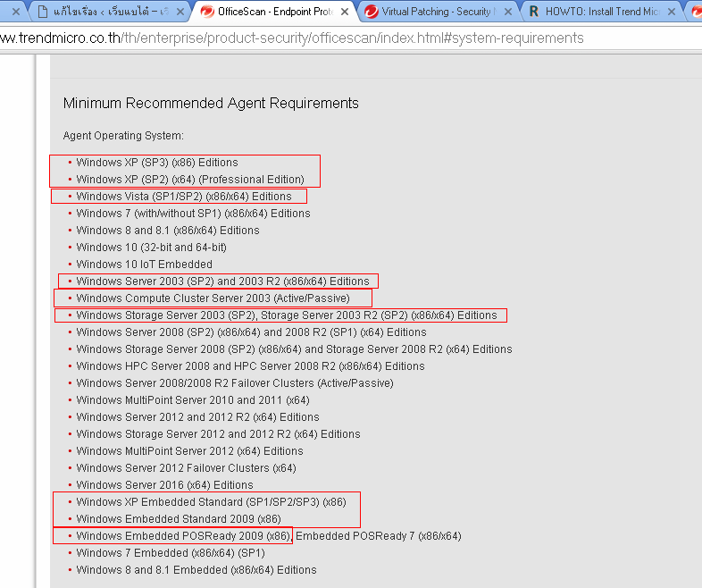Click Windows XP (SP2) (x64) Professional Edition
Image resolution: width=702 pixels, height=588 pixels.
point(190,179)
